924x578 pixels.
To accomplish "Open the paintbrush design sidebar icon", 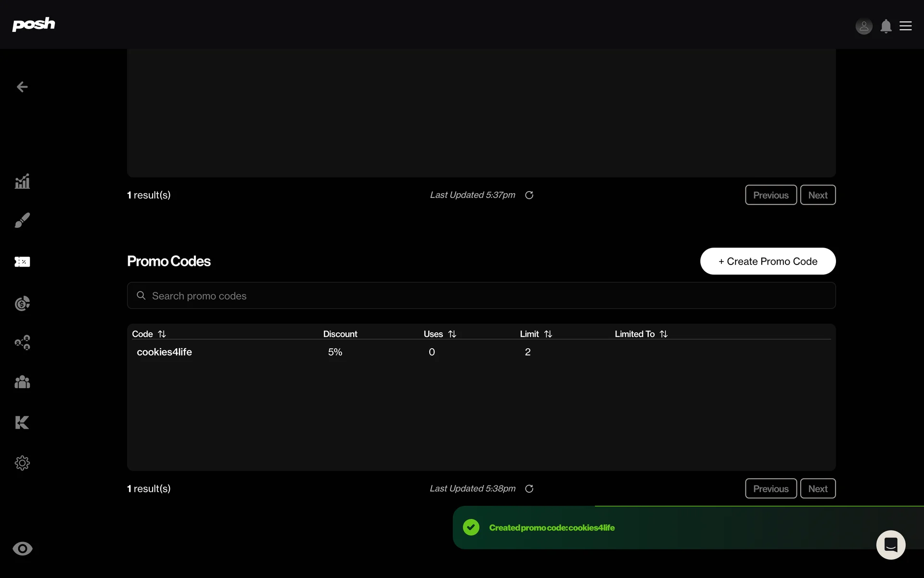I will point(22,221).
